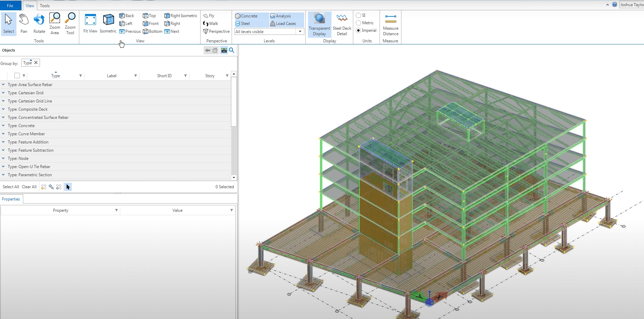644x319 pixels.
Task: Select the Zoom Area tool
Action: pyautogui.click(x=55, y=23)
